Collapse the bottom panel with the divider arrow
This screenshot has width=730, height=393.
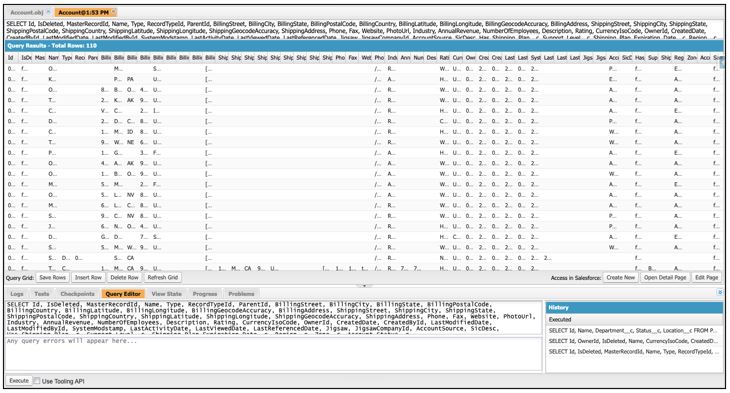(365, 285)
